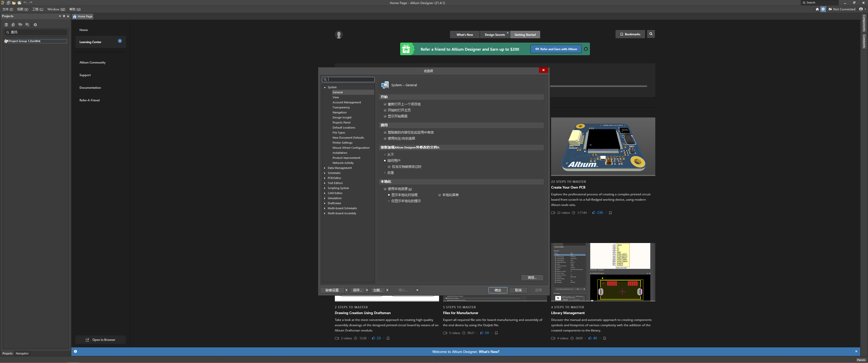Screen dimensions: 868x363
Task: Toggle 剪贴板的内容仅在此应用中有效 checkbox
Action: tap(385, 133)
